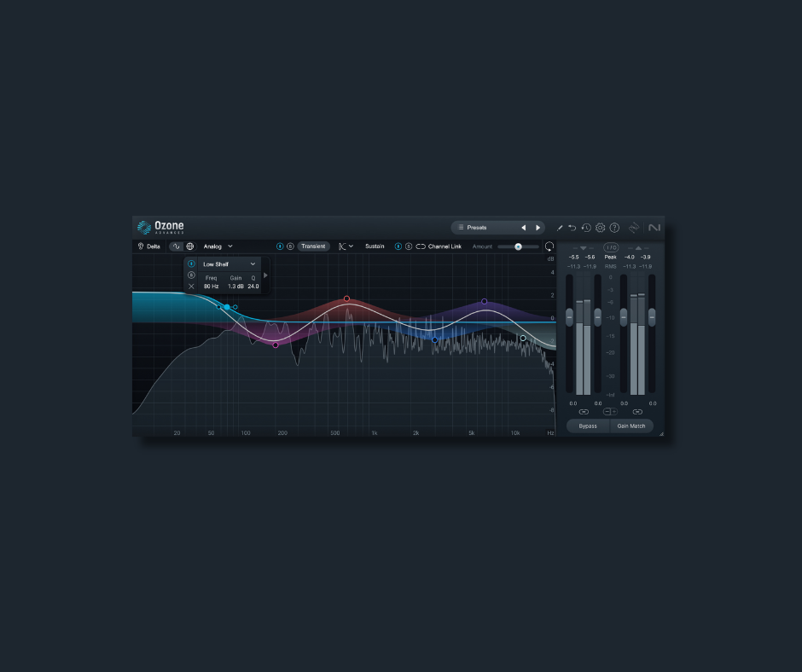
Task: Switch meters to I/O mode
Action: pyautogui.click(x=610, y=247)
